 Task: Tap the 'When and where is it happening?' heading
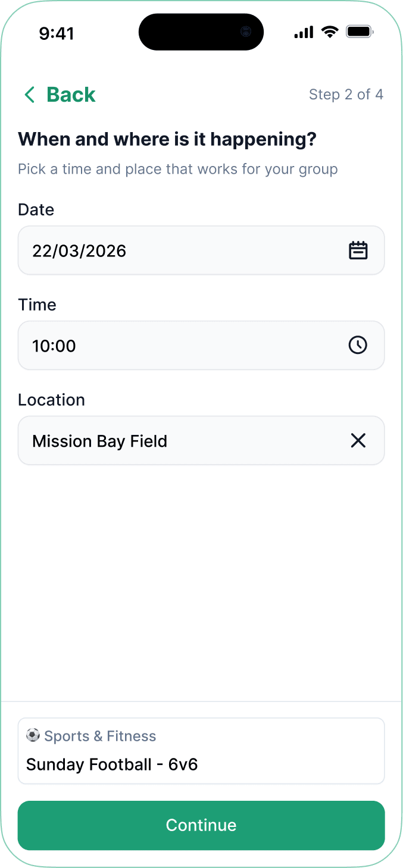(x=167, y=139)
